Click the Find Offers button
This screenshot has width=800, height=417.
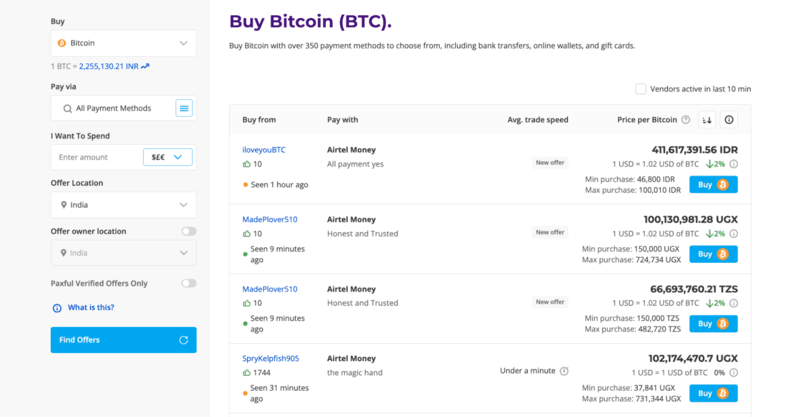[123, 340]
